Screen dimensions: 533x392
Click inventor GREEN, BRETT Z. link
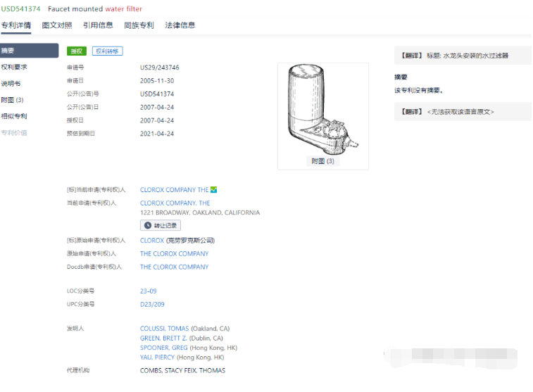click(164, 339)
